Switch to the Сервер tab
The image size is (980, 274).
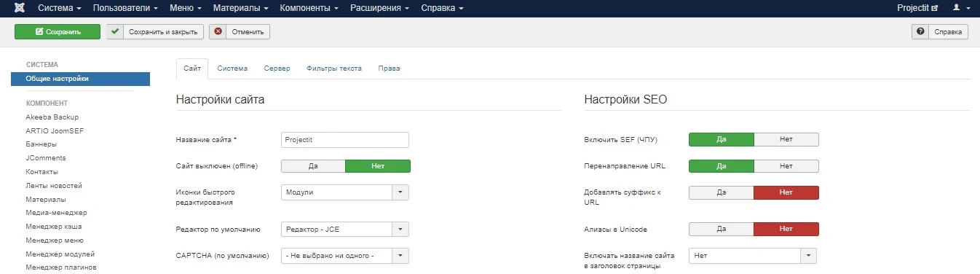click(277, 68)
